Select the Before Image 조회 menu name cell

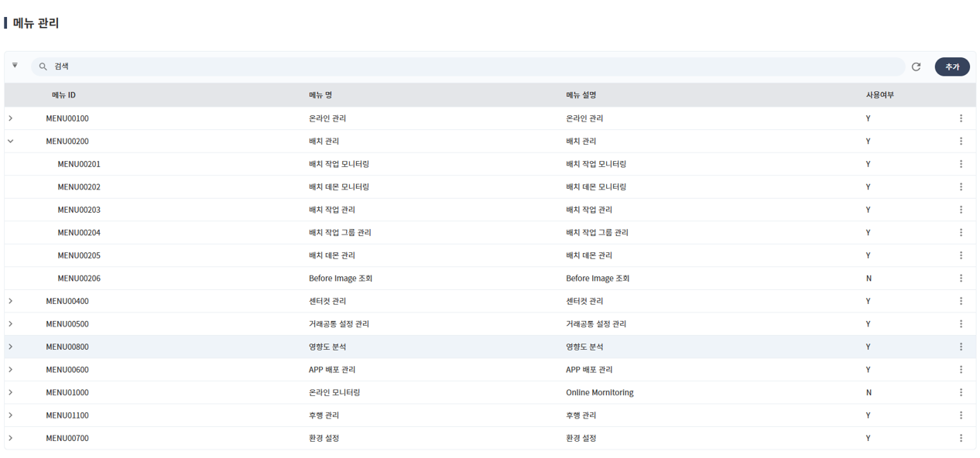coord(341,279)
